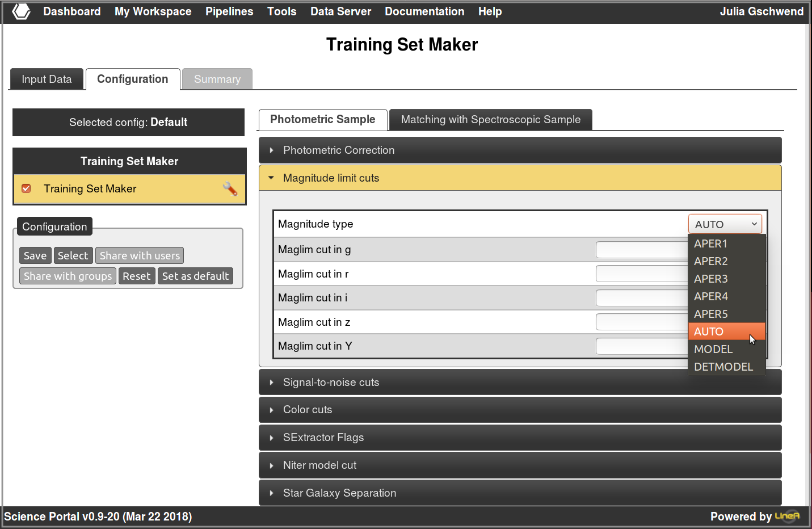The height and width of the screenshot is (529, 812).
Task: Switch to the Input Data tab
Action: click(x=47, y=79)
